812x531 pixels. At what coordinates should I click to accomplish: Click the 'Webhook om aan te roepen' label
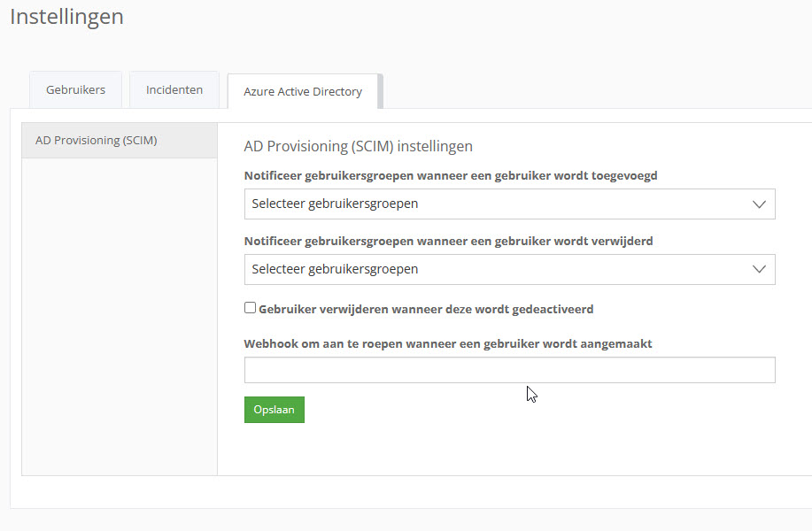(x=448, y=343)
